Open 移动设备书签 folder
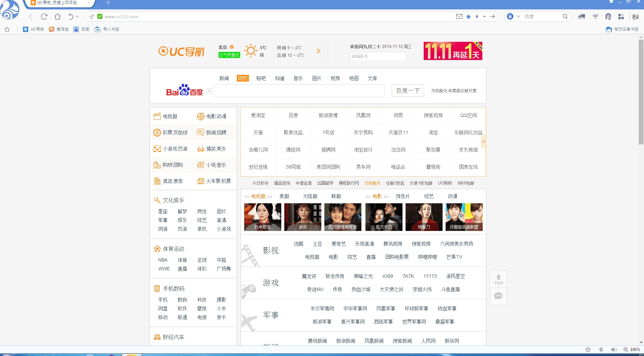 pos(622,29)
